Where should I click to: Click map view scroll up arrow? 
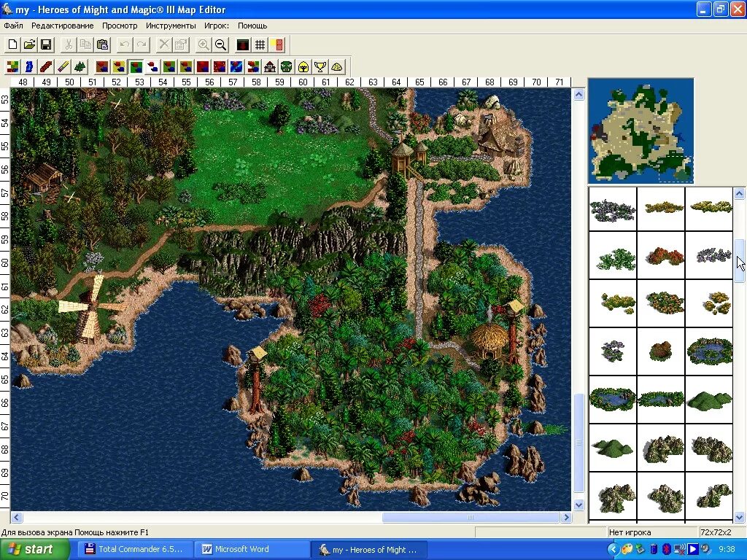[578, 94]
